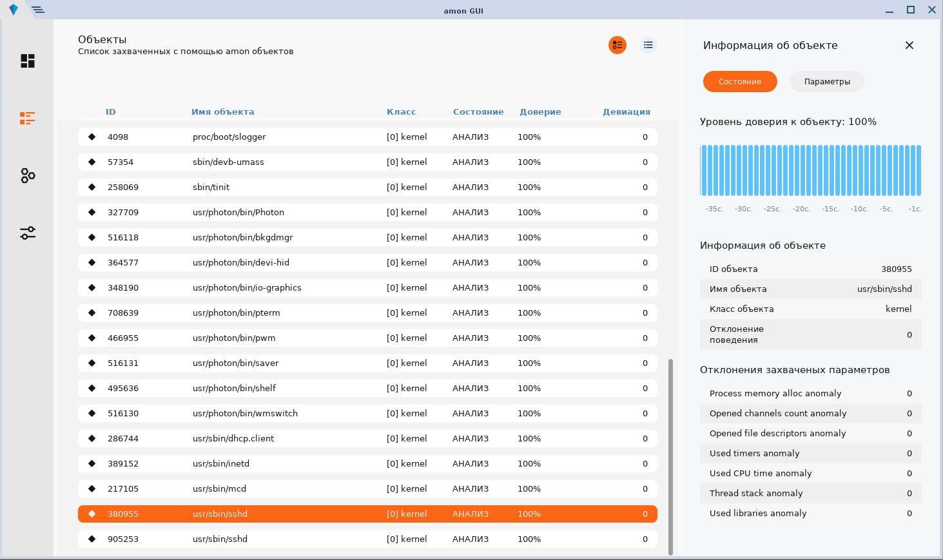Sort by the Девиация column header
The height and width of the screenshot is (560, 943).
coord(626,112)
